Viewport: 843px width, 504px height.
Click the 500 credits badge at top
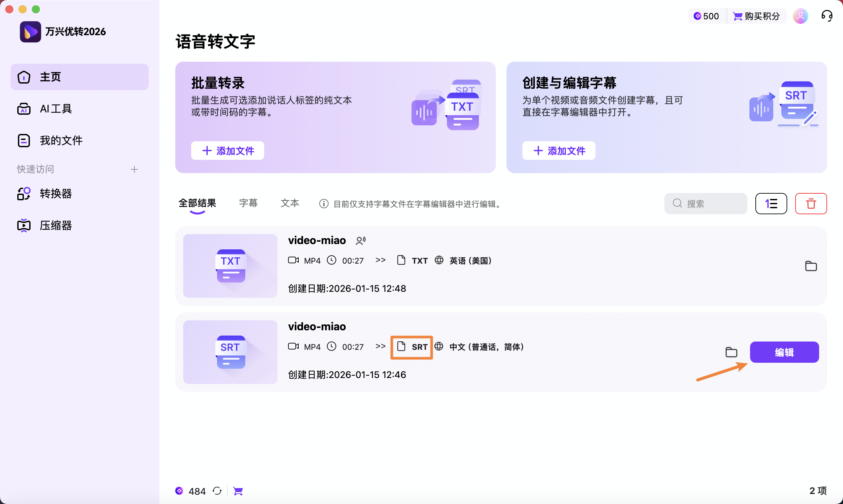click(x=706, y=16)
